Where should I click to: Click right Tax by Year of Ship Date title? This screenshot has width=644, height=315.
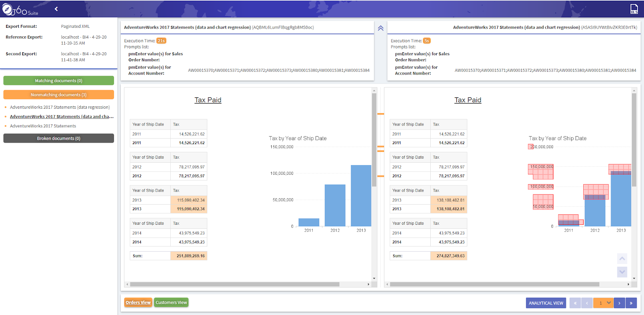557,138
